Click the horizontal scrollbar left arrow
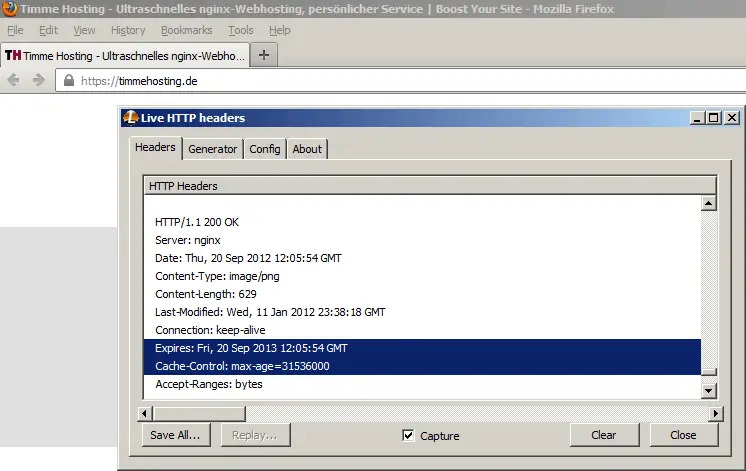Viewport: 746px width, 471px height. 145,413
